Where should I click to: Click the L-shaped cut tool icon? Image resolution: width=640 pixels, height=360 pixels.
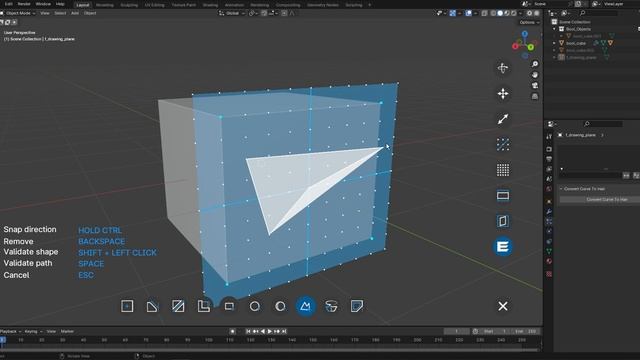click(204, 306)
